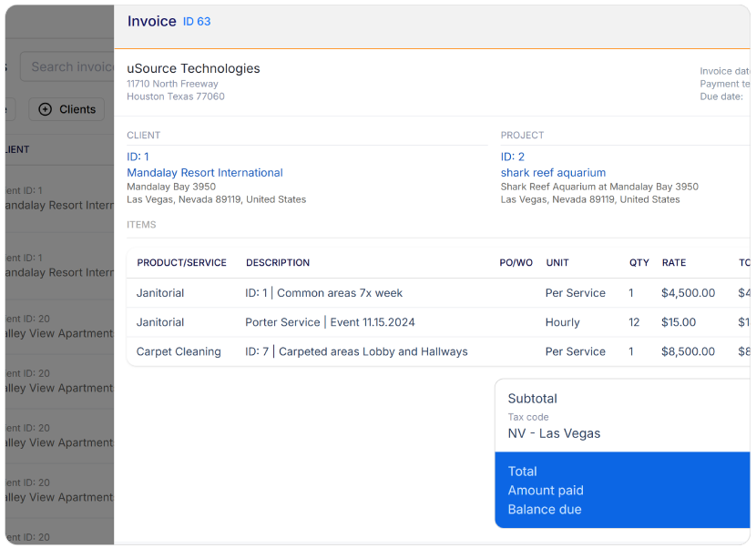This screenshot has height=548, width=756.
Task: Select Shark Reef Aquarium at Mandalay Bay address
Action: (599, 187)
